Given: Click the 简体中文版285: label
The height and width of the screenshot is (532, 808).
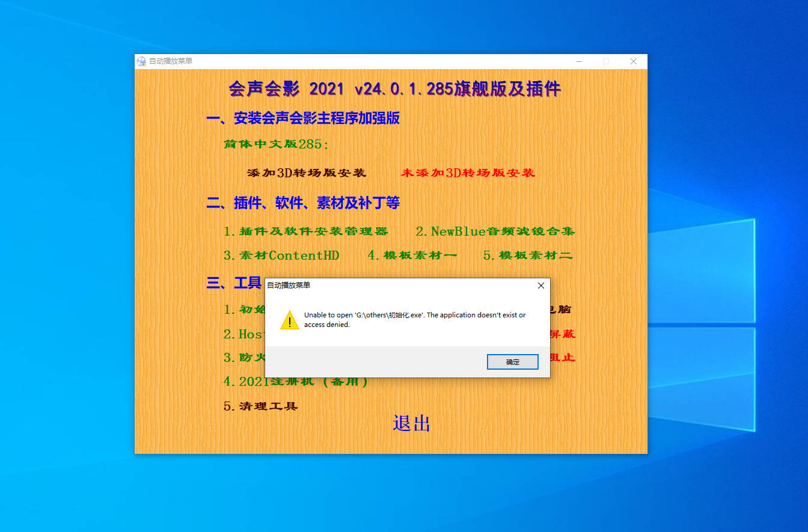Looking at the screenshot, I should pos(277,145).
